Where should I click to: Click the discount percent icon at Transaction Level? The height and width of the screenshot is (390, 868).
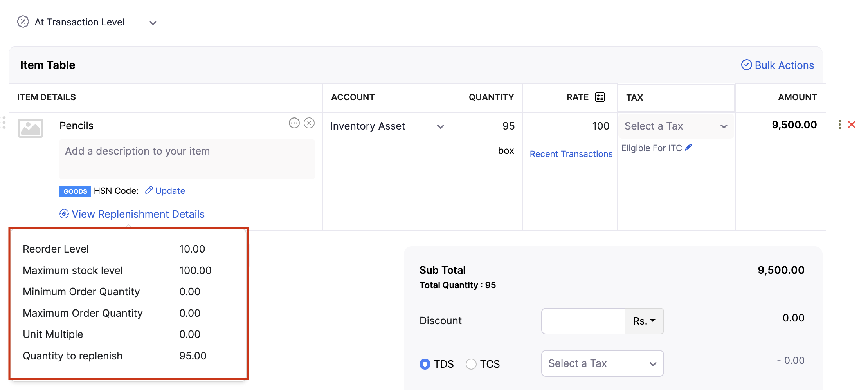coord(23,22)
